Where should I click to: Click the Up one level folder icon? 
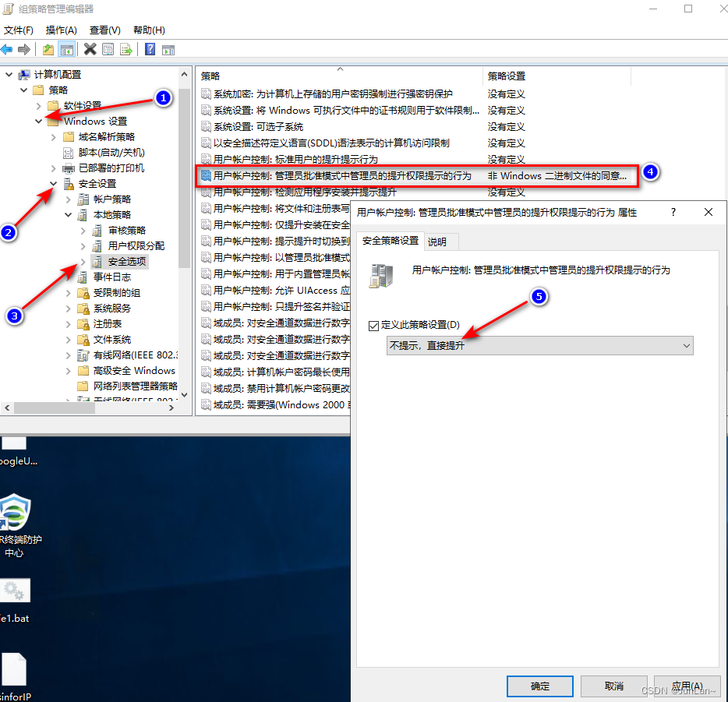48,49
